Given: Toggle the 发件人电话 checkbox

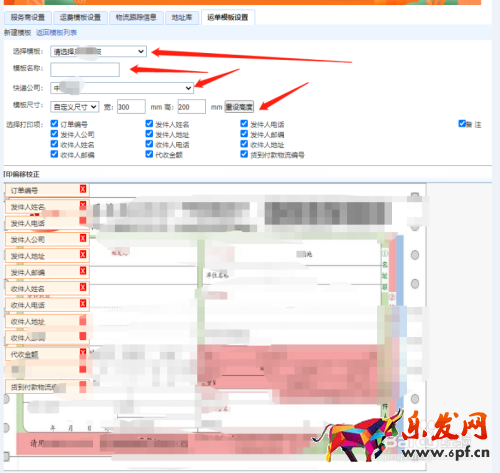Looking at the screenshot, I should coord(244,124).
